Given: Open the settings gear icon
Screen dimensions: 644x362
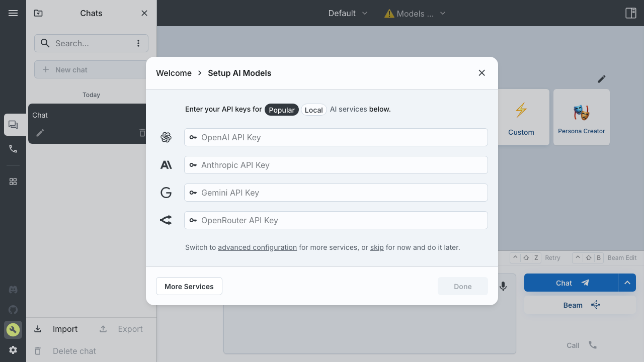Looking at the screenshot, I should pos(13,350).
